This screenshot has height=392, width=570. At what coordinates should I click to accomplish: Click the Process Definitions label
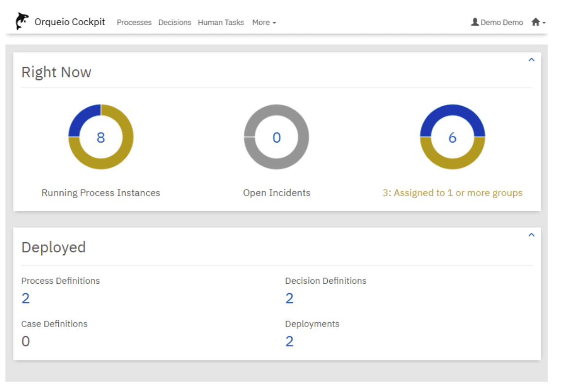pos(60,281)
